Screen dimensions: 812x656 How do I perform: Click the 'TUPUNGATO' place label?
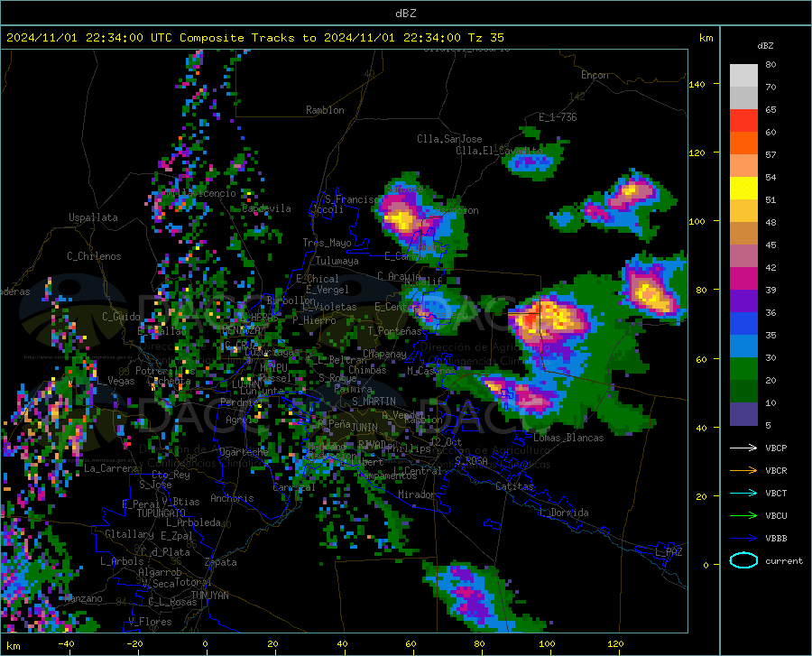coord(161,513)
